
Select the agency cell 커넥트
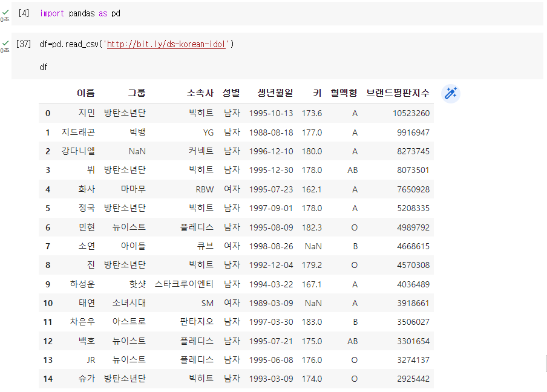[201, 151]
